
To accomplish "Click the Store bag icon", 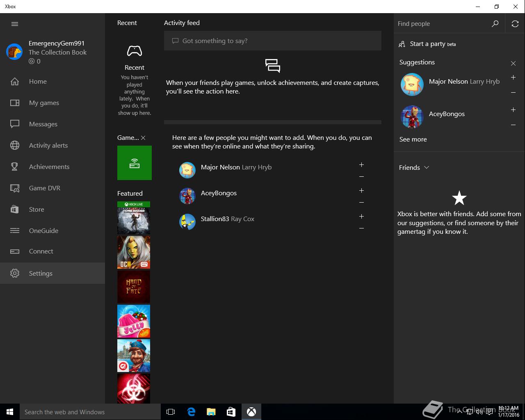I will pyautogui.click(x=15, y=209).
